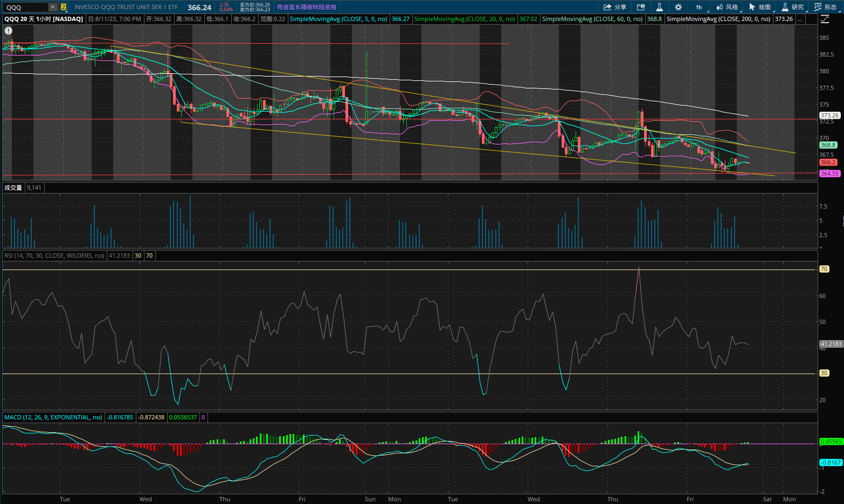Click the RSI header value 30 in yellow
Viewport: 844px width, 504px height.
139,256
